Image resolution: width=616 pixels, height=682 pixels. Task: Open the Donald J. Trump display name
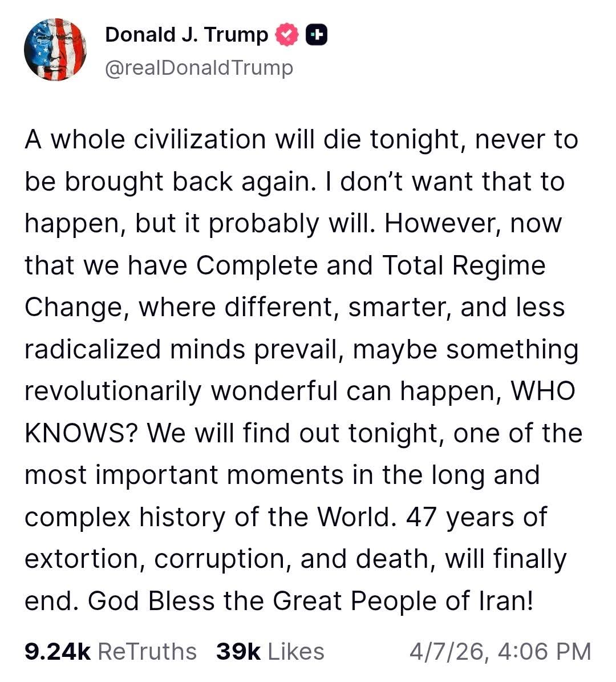coord(186,35)
